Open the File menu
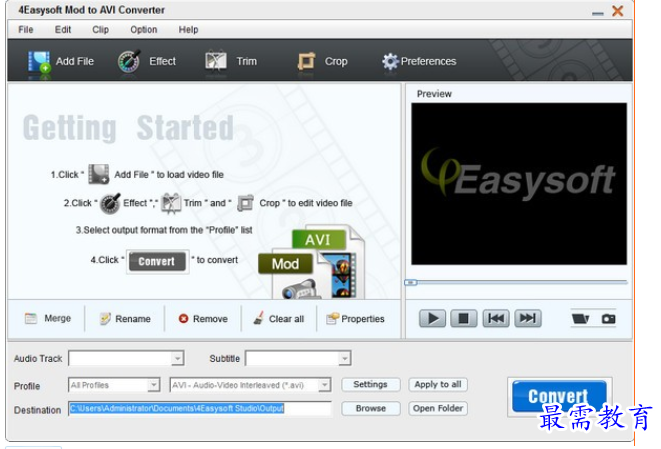 26,30
